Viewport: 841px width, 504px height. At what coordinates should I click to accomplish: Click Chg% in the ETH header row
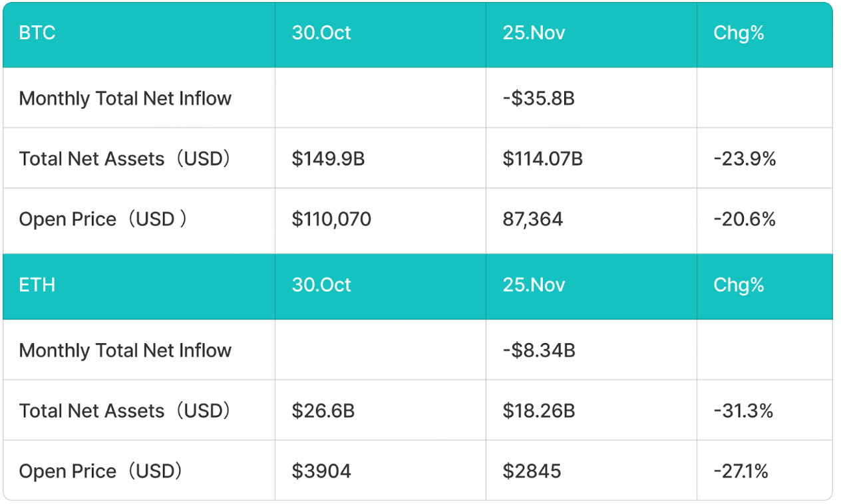pos(739,285)
